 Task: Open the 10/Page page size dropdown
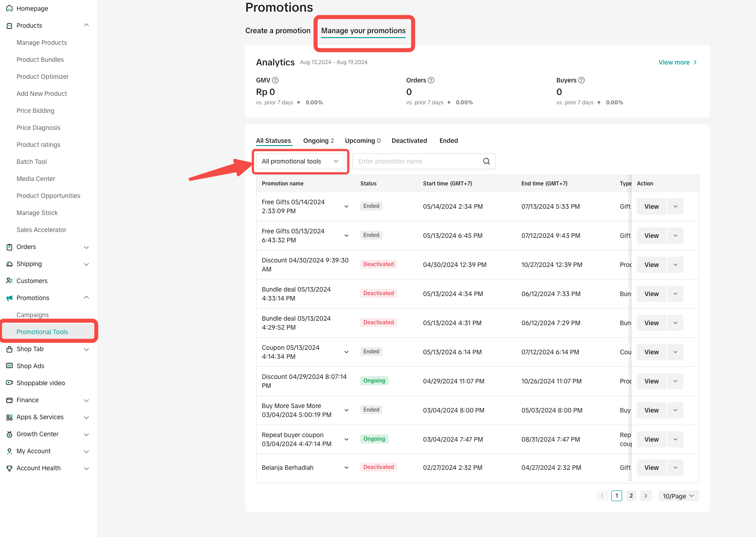point(678,496)
